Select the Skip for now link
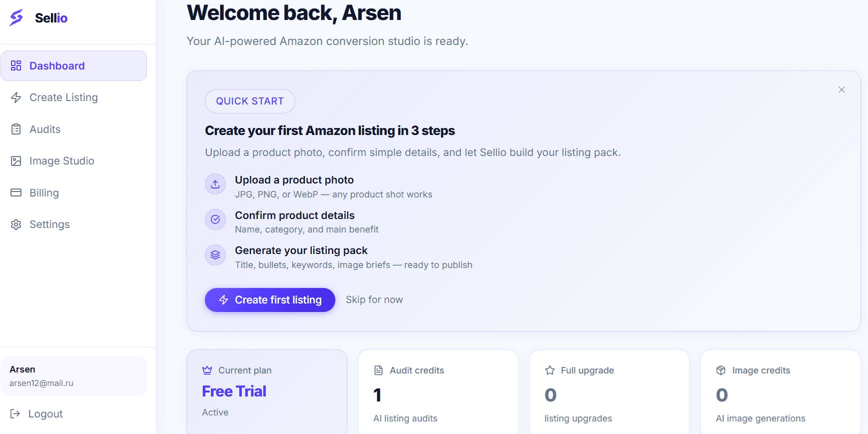The height and width of the screenshot is (434, 868). point(374,299)
